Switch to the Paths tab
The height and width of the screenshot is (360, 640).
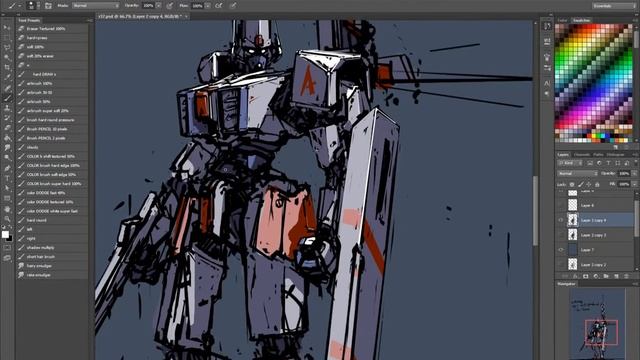point(598,155)
